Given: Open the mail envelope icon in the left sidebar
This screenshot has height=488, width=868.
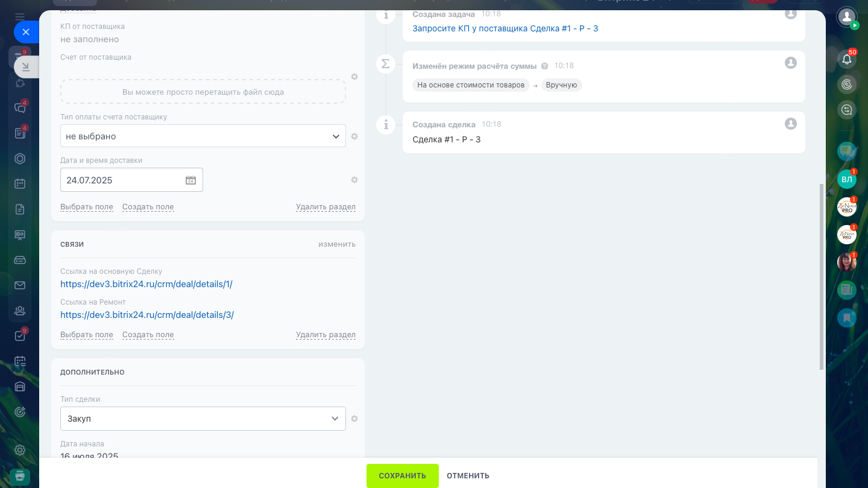Looking at the screenshot, I should [20, 285].
